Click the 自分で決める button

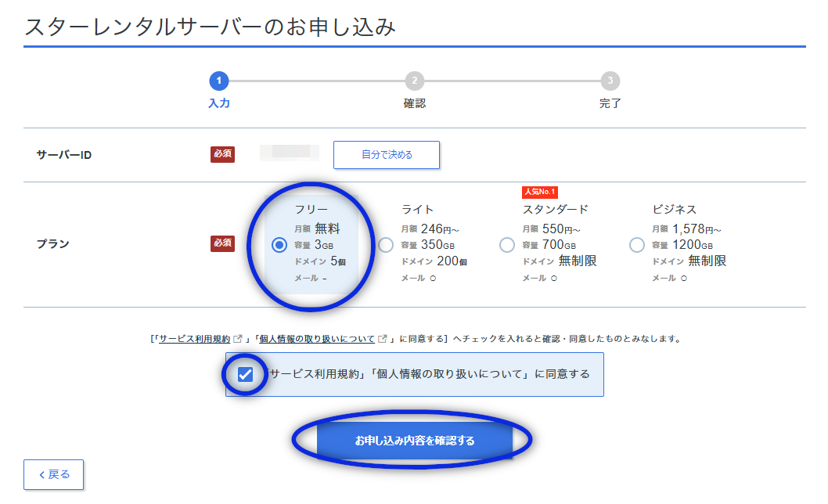[387, 155]
